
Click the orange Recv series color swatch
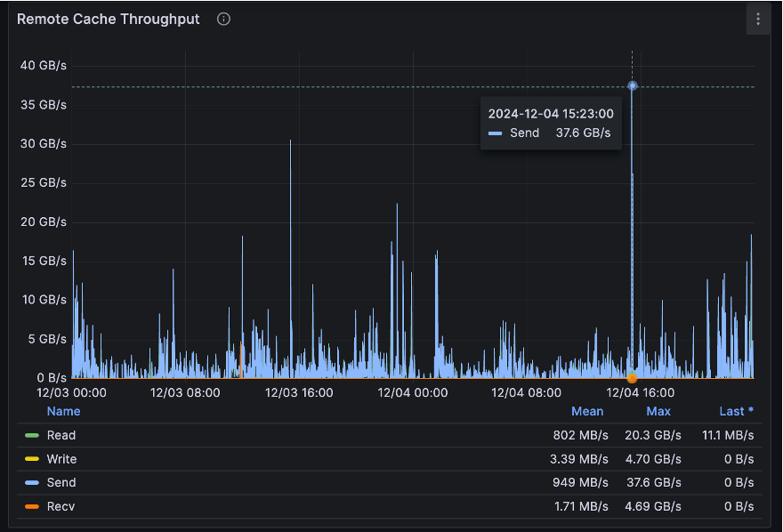tap(32, 506)
